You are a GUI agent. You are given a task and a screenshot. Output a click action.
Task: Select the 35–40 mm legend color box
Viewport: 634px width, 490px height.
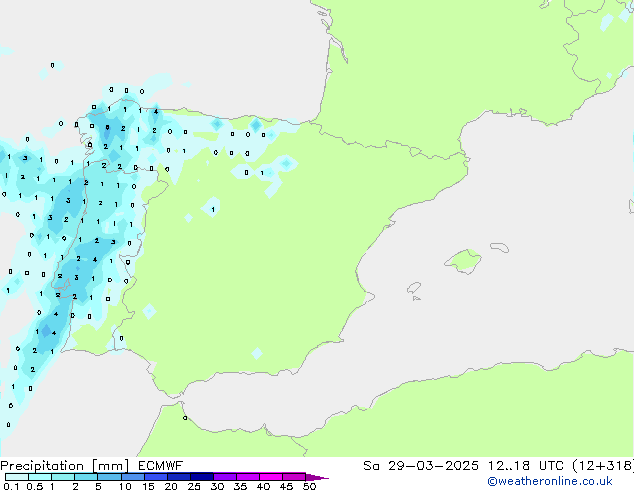point(247,477)
